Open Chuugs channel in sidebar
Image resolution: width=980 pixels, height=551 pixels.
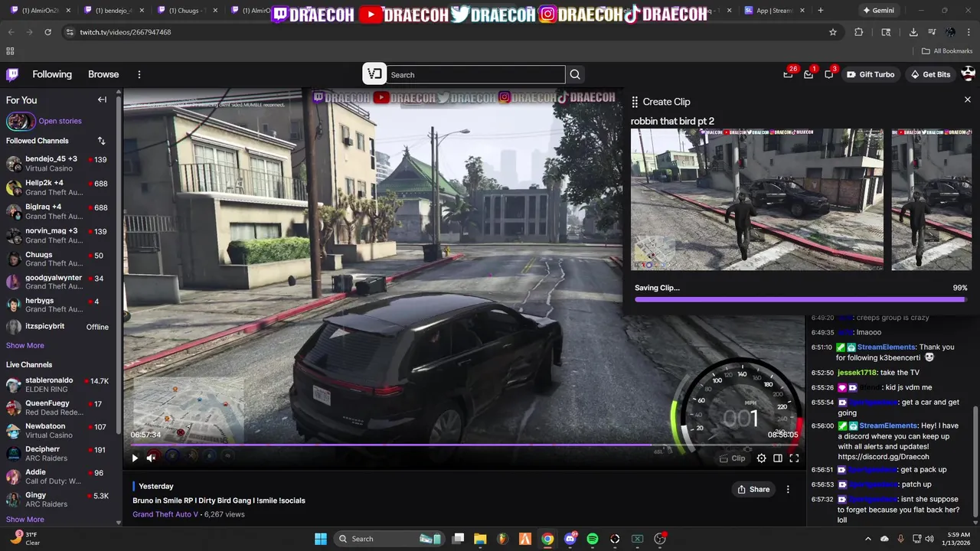click(60, 259)
